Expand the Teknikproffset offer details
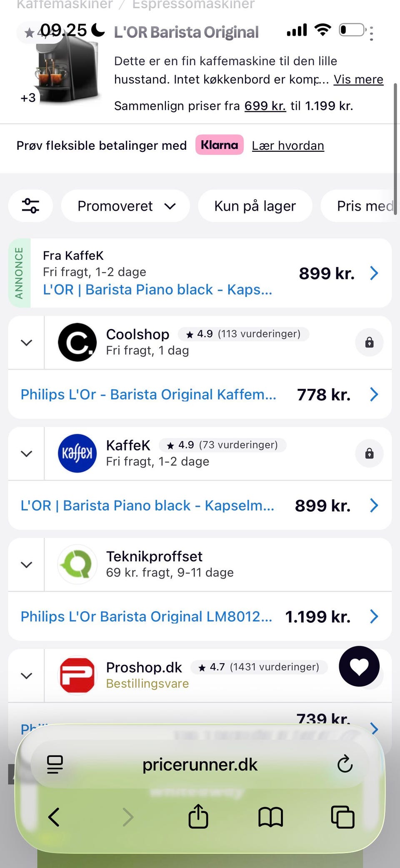Image resolution: width=400 pixels, height=868 pixels. coord(27,564)
